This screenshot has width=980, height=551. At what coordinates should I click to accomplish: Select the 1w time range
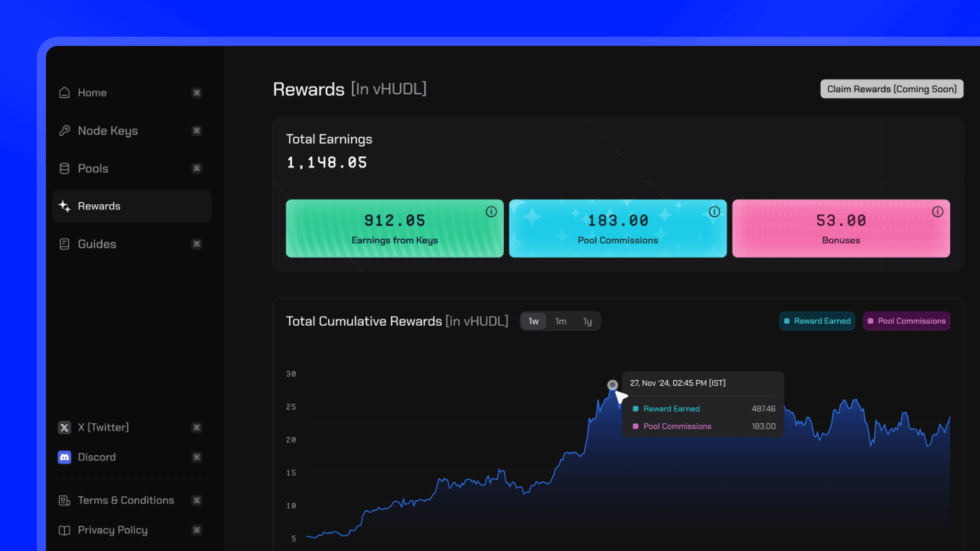(x=533, y=321)
